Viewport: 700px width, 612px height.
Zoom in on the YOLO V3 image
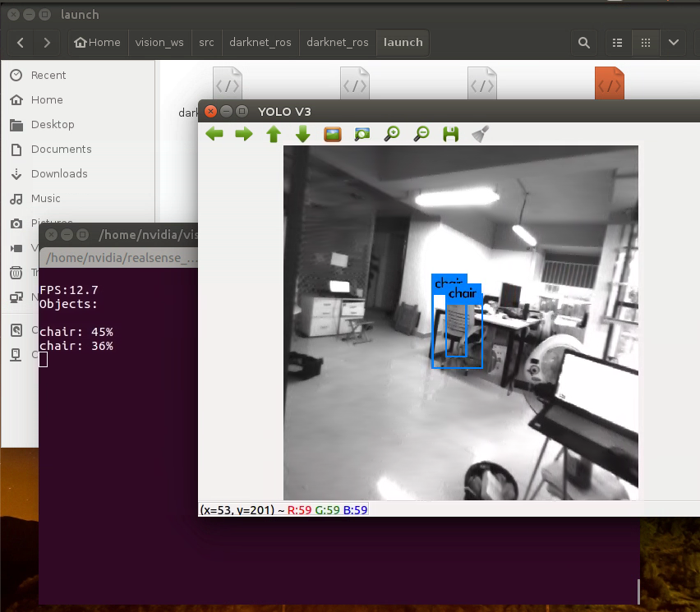pyautogui.click(x=392, y=133)
